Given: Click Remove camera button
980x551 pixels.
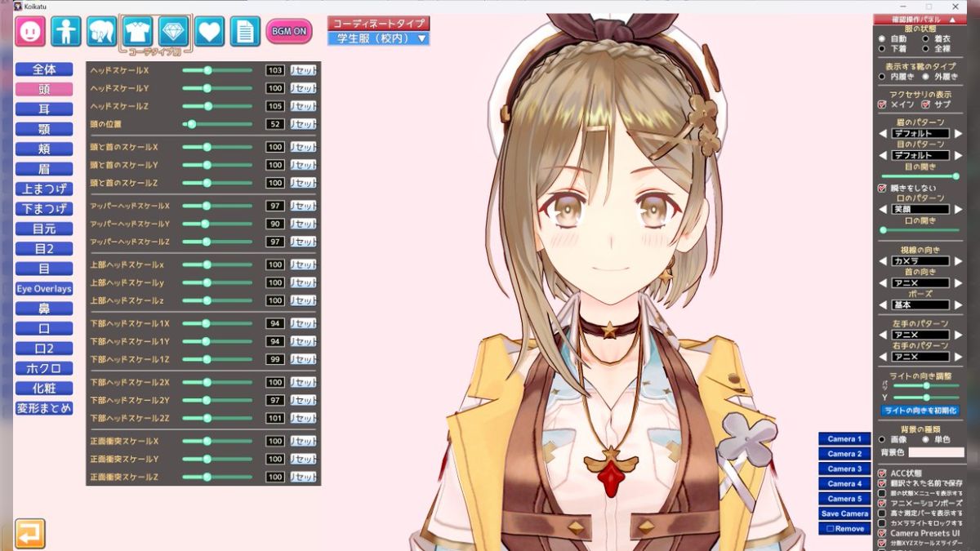Looking at the screenshot, I should click(844, 528).
